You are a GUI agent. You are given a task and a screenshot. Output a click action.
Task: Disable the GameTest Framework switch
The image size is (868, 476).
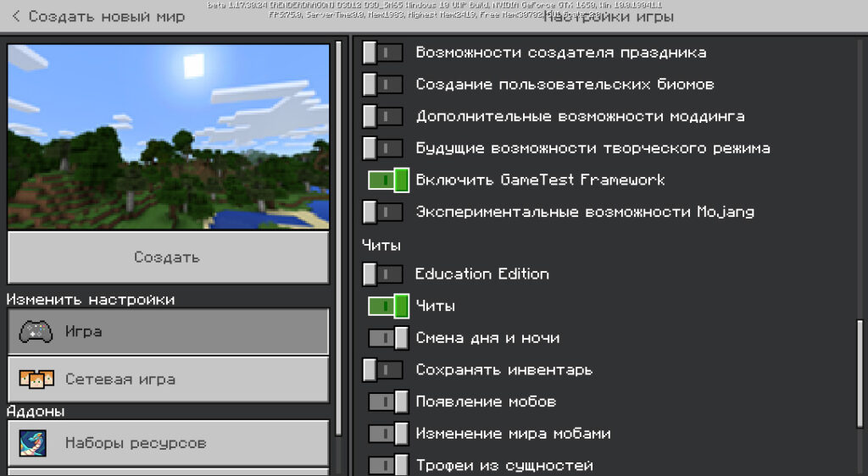click(388, 180)
